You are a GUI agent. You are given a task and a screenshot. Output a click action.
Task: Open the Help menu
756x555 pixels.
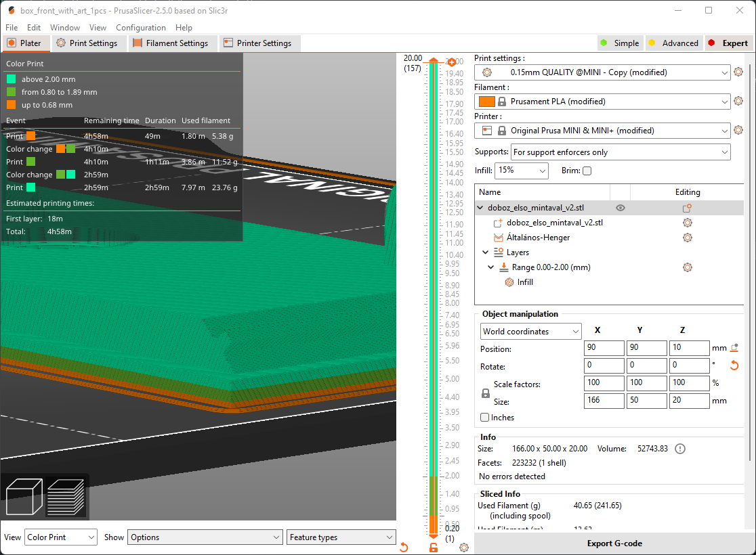(x=184, y=28)
